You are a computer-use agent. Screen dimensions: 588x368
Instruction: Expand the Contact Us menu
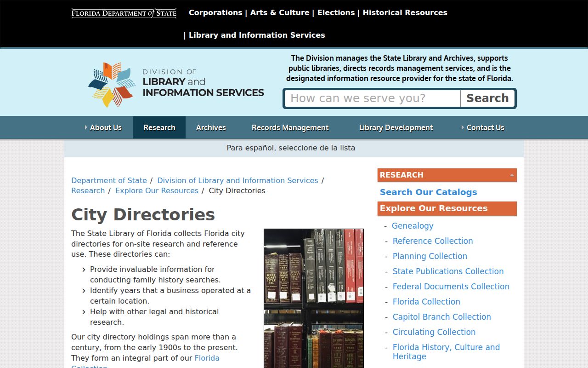tap(483, 127)
